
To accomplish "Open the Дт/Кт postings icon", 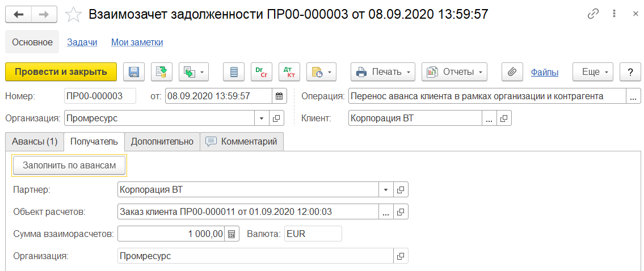I will (x=289, y=72).
